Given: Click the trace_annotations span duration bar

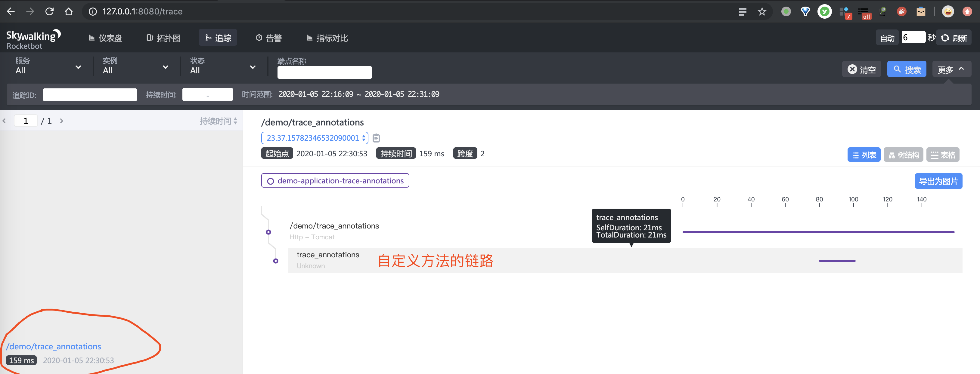Looking at the screenshot, I should pyautogui.click(x=837, y=261).
